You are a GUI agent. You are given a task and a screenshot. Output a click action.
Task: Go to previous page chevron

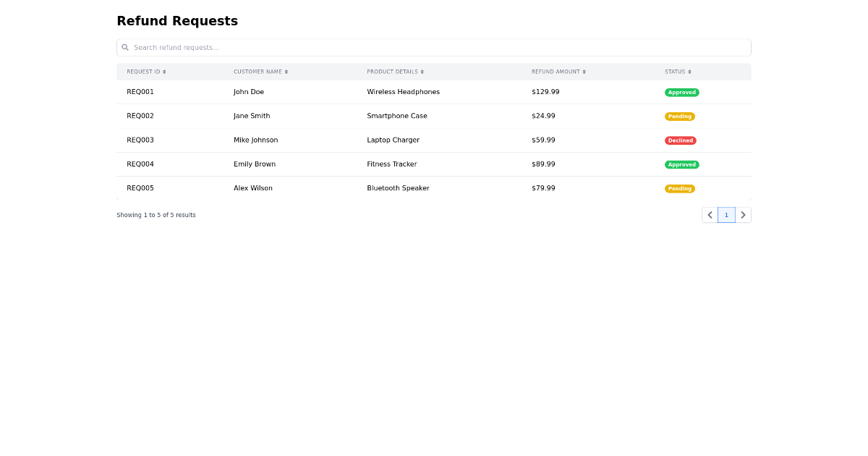click(x=710, y=215)
